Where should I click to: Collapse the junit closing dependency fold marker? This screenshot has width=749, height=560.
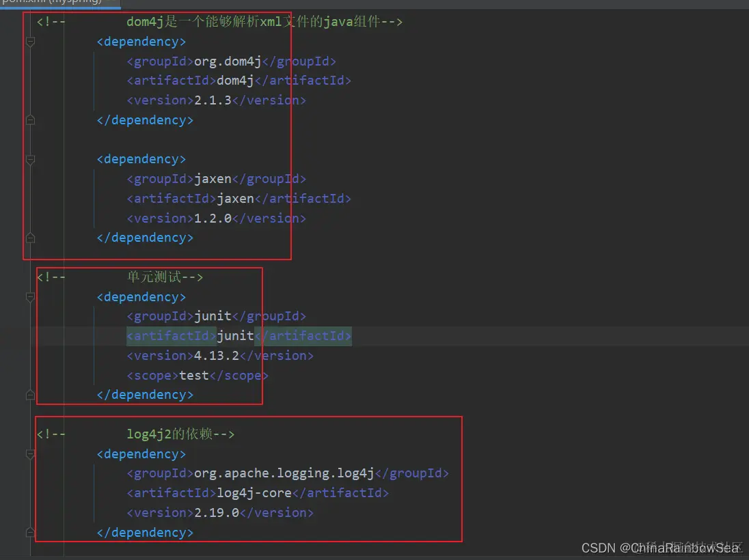[x=31, y=395]
